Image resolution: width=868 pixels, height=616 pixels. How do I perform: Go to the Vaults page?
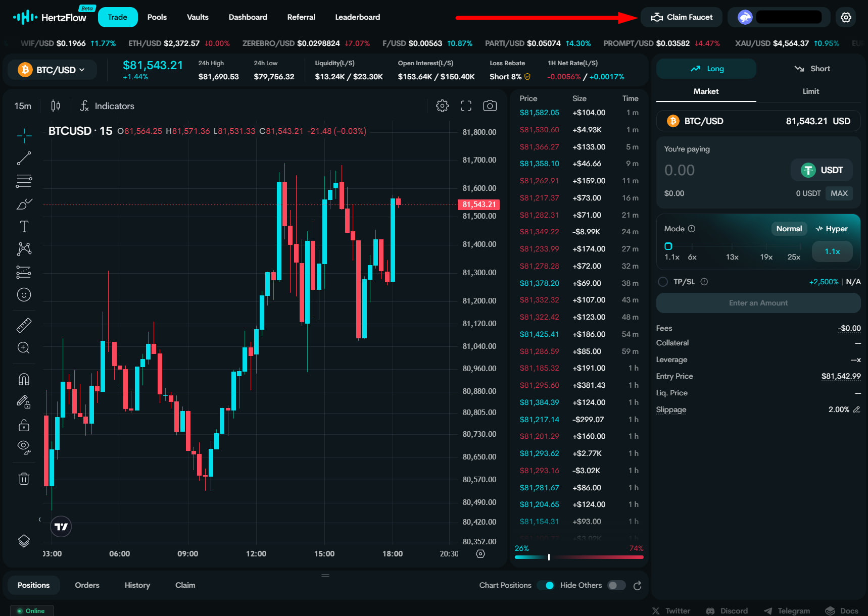point(198,17)
